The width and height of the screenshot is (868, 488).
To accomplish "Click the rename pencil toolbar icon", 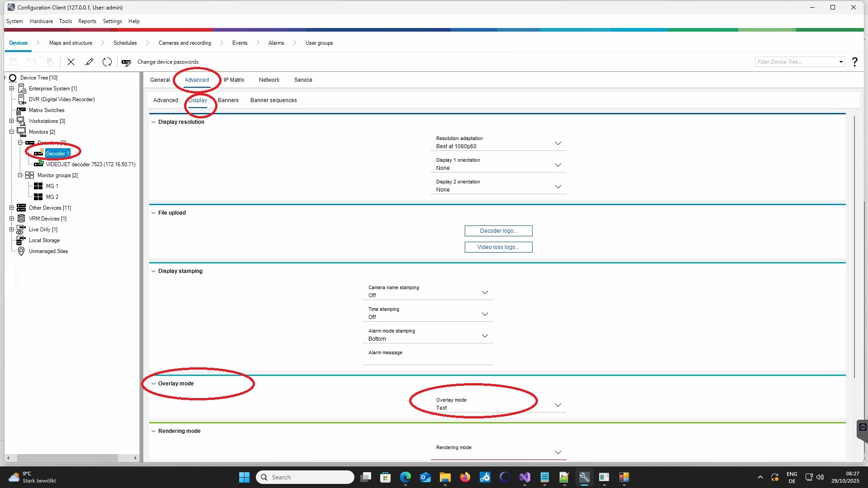I will [89, 62].
